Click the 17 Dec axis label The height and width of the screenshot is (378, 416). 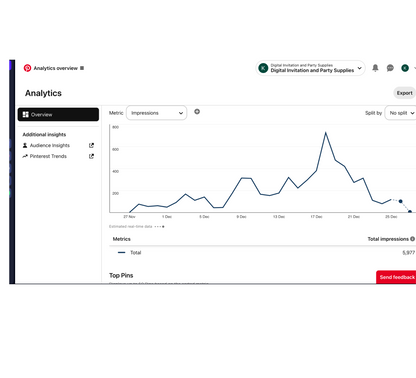[x=316, y=217]
